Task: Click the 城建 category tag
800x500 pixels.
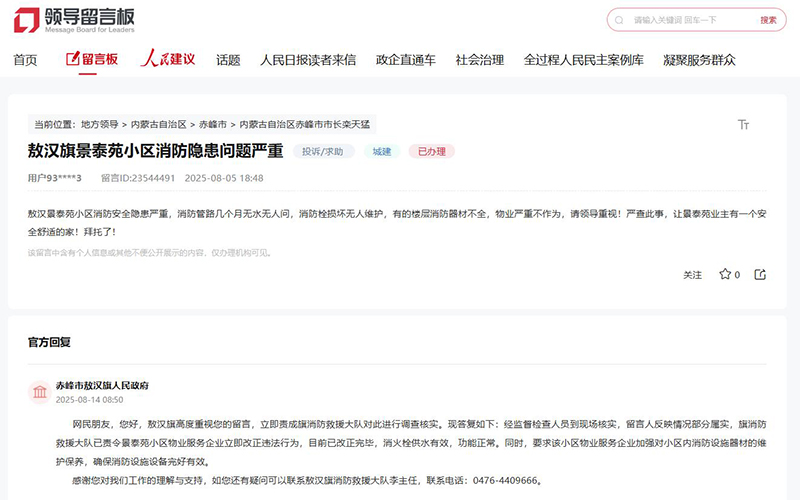Action: click(381, 152)
